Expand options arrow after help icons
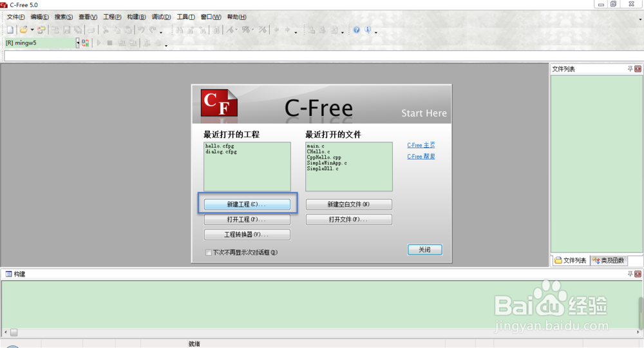The width and height of the screenshot is (644, 348). [x=376, y=32]
